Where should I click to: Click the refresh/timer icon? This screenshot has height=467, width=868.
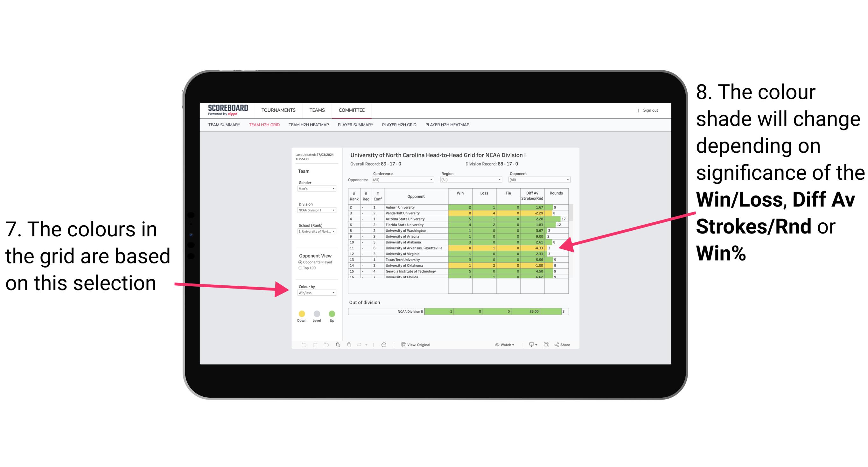[384, 345]
